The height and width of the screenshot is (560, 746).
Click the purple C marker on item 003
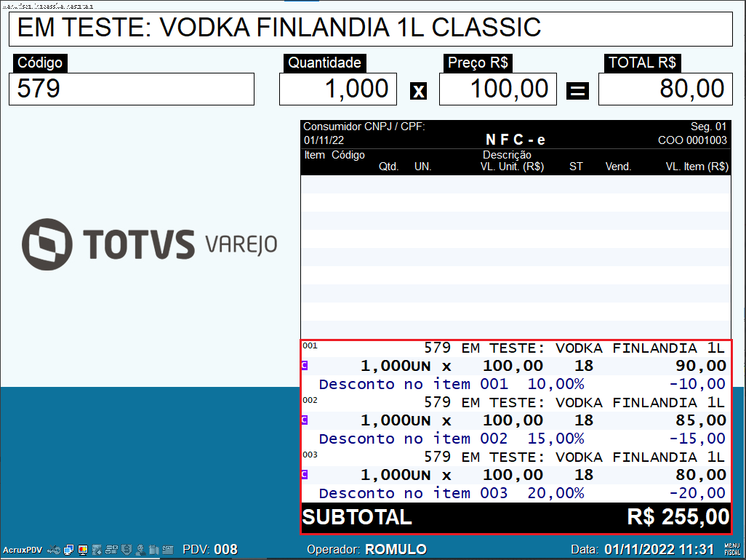click(x=305, y=474)
